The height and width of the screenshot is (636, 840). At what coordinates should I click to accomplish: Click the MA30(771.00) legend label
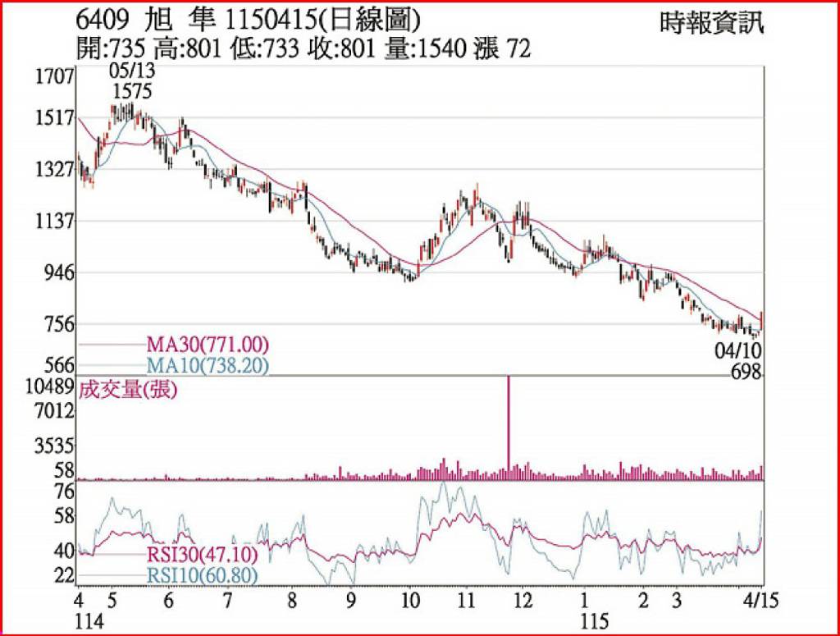(207, 344)
